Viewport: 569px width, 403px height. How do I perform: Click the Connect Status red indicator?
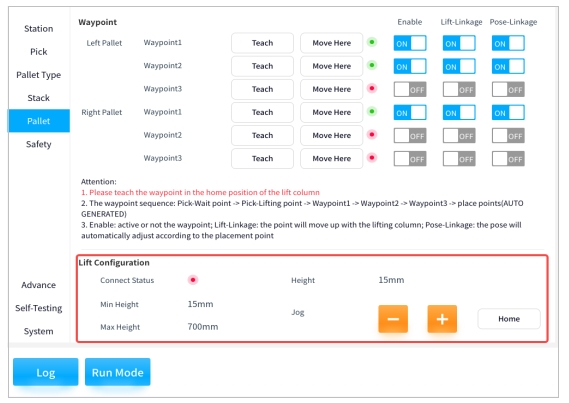tap(193, 280)
